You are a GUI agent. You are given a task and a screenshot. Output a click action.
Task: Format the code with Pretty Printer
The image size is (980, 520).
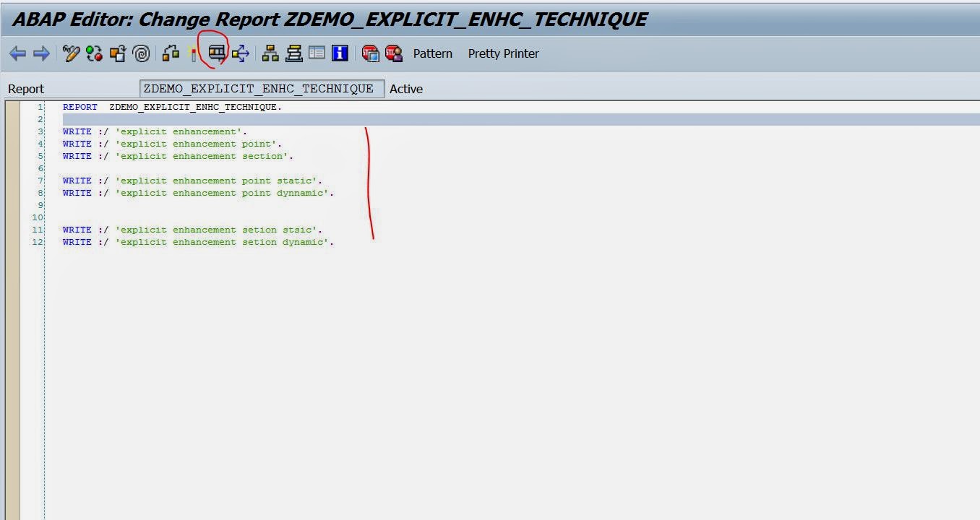[x=503, y=53]
